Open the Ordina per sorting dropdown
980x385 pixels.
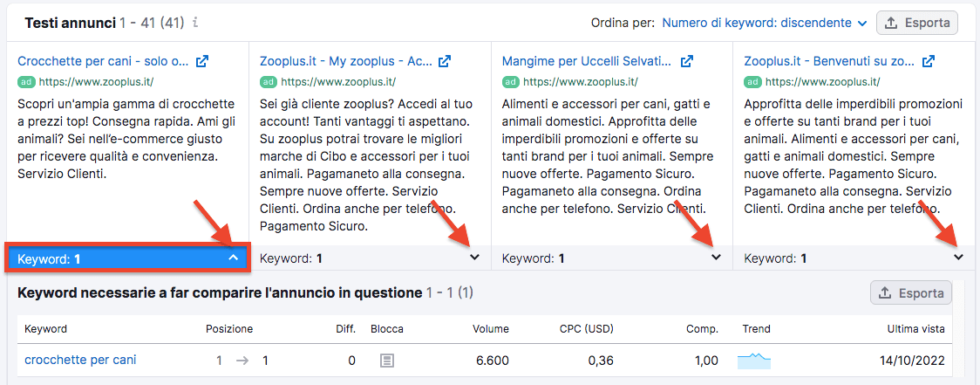[764, 23]
